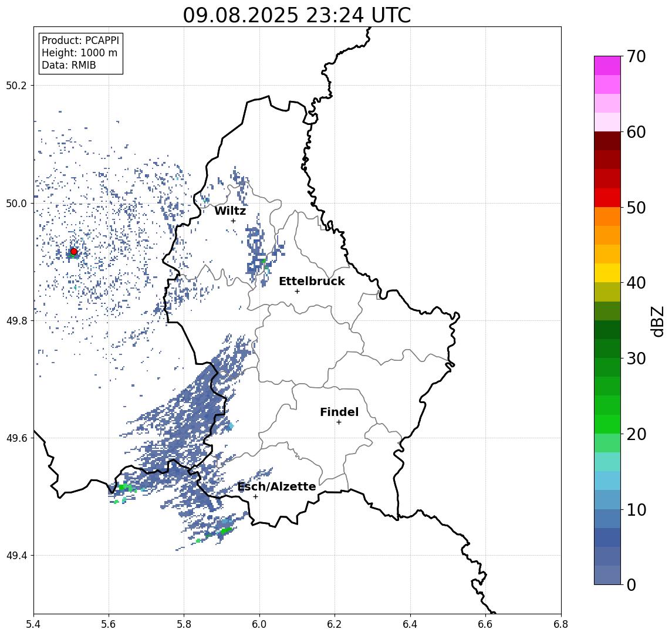Select the Wiltz city label
The height and width of the screenshot is (636, 672).
point(230,211)
